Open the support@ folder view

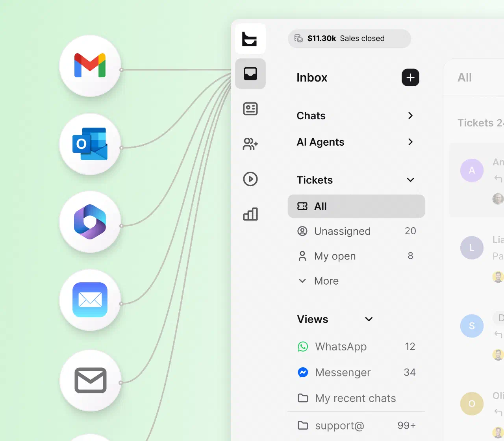[x=356, y=426]
